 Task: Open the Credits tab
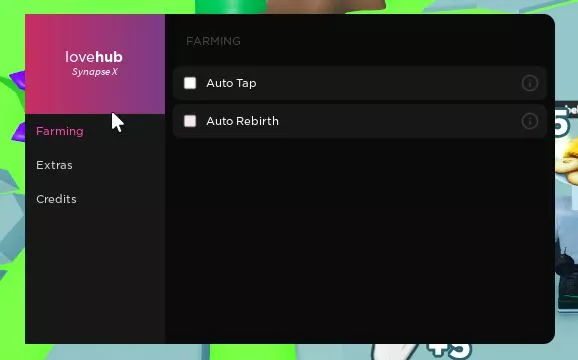tap(56, 199)
